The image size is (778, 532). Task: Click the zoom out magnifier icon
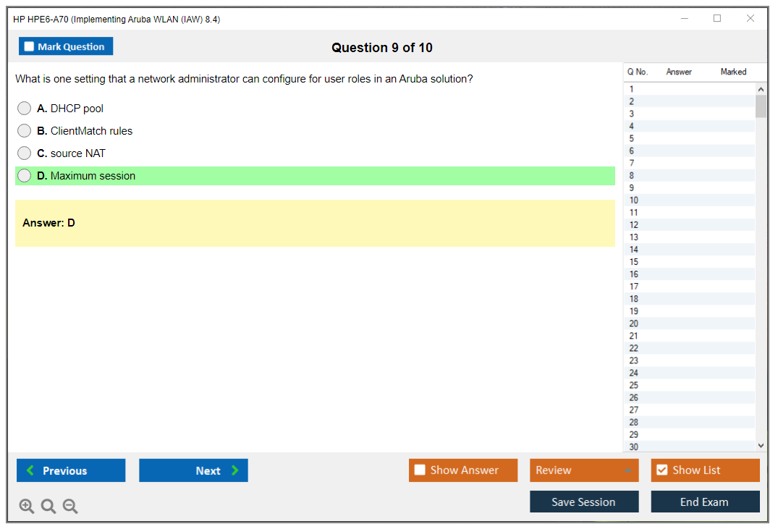pos(70,507)
